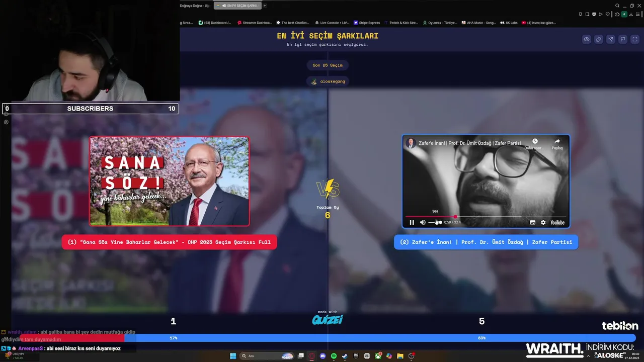
Task: Vote for Zafer'e İnan! Zafer Partisi
Action: (486, 242)
